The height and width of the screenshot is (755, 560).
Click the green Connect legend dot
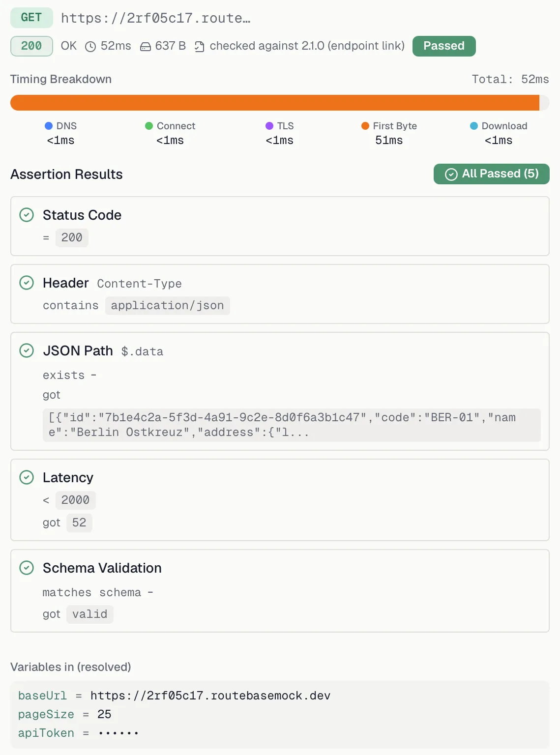tap(149, 126)
